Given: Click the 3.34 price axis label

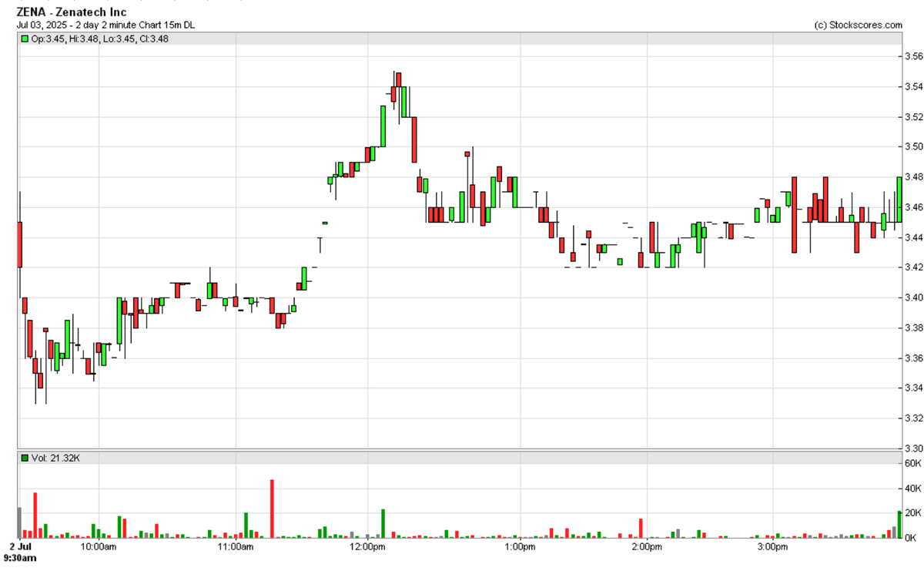Looking at the screenshot, I should 913,388.
